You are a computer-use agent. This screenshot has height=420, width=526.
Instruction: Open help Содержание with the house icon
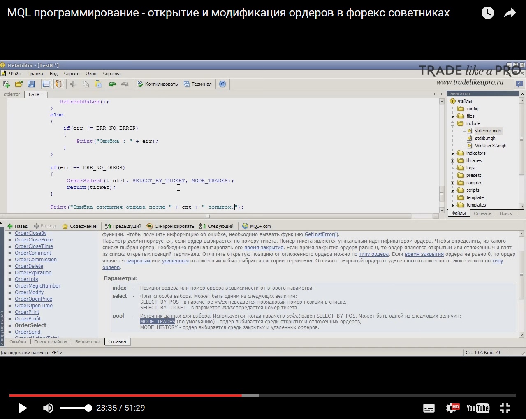point(79,226)
